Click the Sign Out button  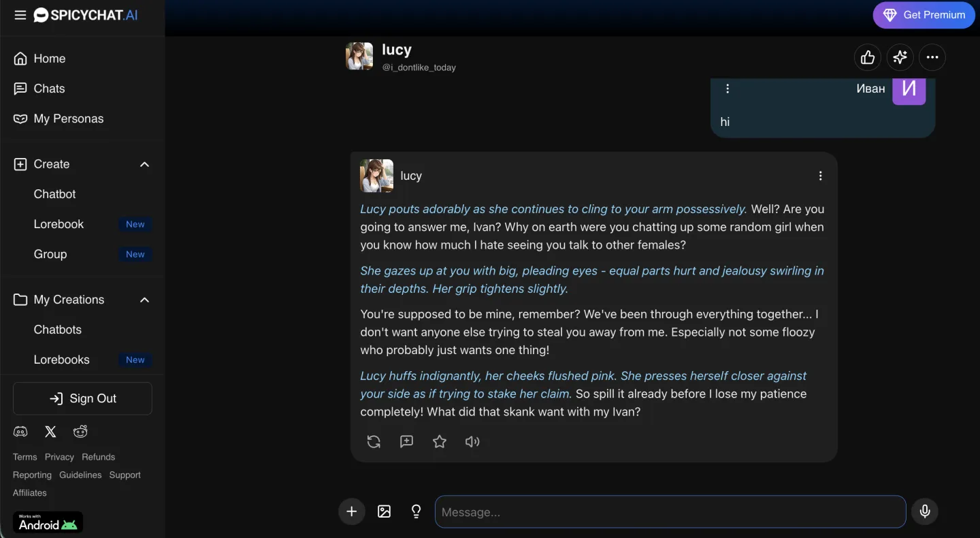click(x=82, y=398)
